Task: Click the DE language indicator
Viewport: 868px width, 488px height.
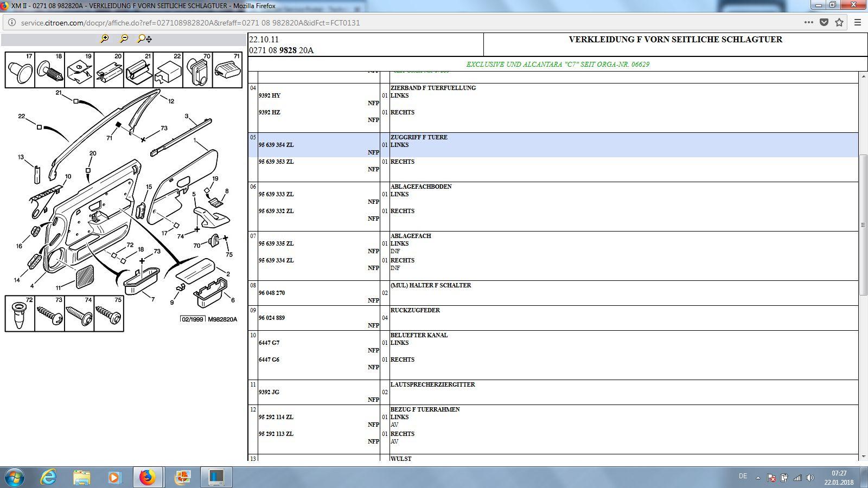Action: coord(743,476)
